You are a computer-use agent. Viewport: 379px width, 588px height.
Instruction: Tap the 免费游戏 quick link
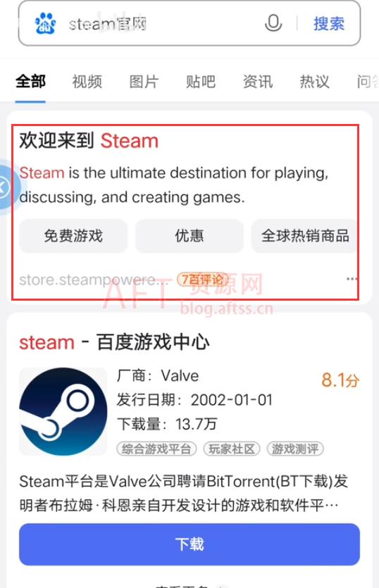click(x=73, y=236)
